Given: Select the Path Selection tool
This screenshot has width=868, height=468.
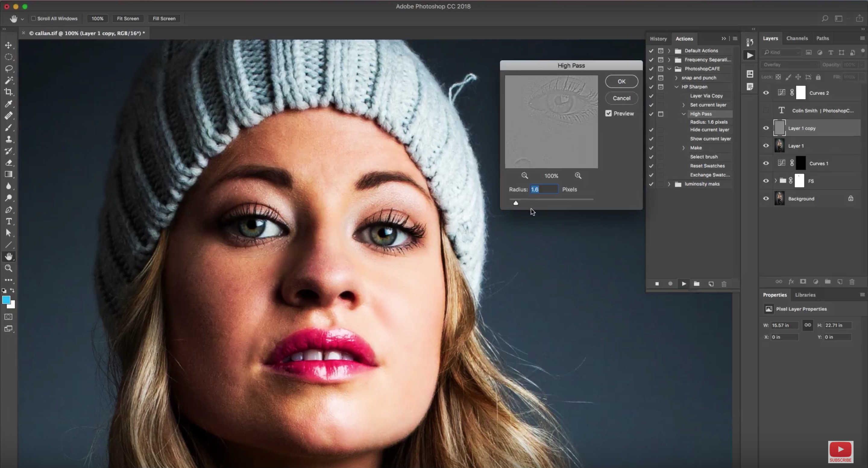Looking at the screenshot, I should pos(8,233).
